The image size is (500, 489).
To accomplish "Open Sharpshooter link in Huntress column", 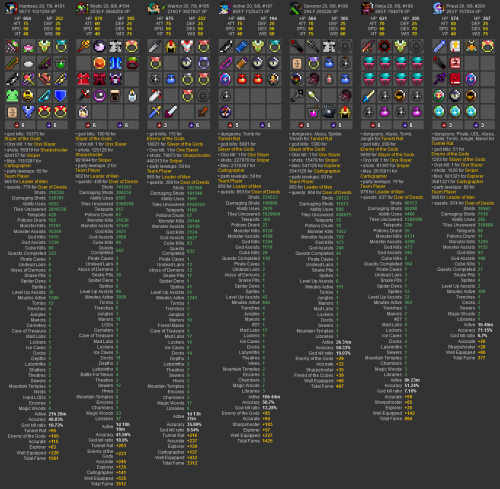I will click(x=53, y=150).
